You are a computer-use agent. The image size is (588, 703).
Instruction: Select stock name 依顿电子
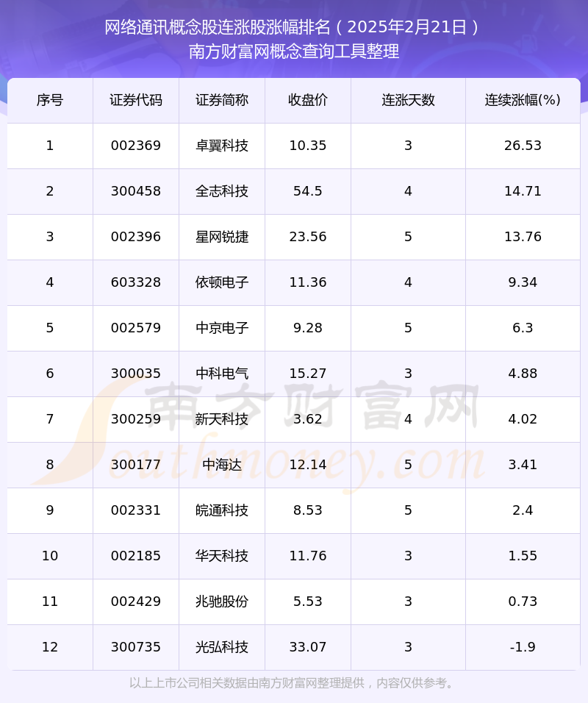pos(222,282)
